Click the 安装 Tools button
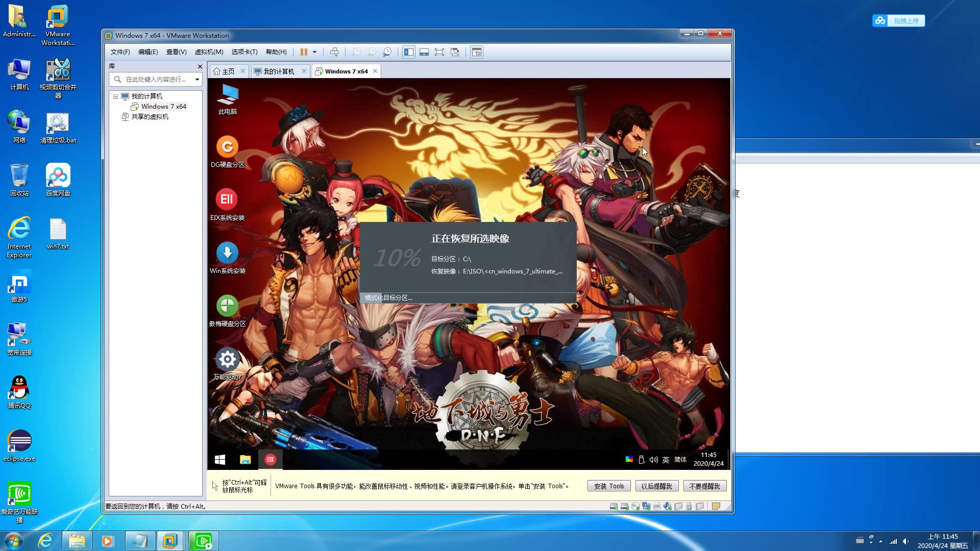 coord(609,485)
